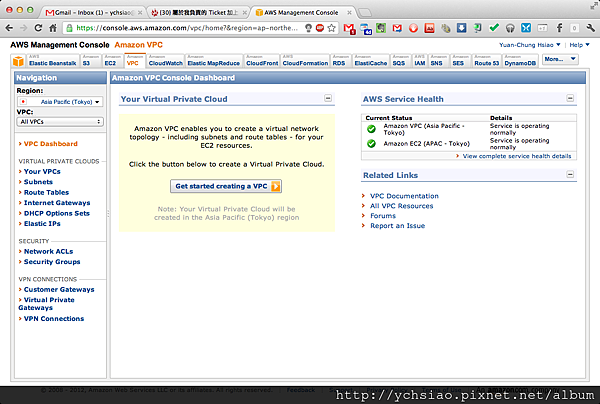Image resolution: width=600 pixels, height=404 pixels.
Task: Open Elastic IPs in navigation
Action: (x=42, y=223)
